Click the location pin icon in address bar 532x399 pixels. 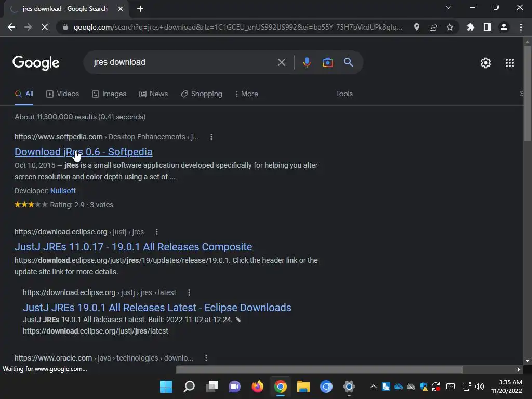click(x=417, y=27)
